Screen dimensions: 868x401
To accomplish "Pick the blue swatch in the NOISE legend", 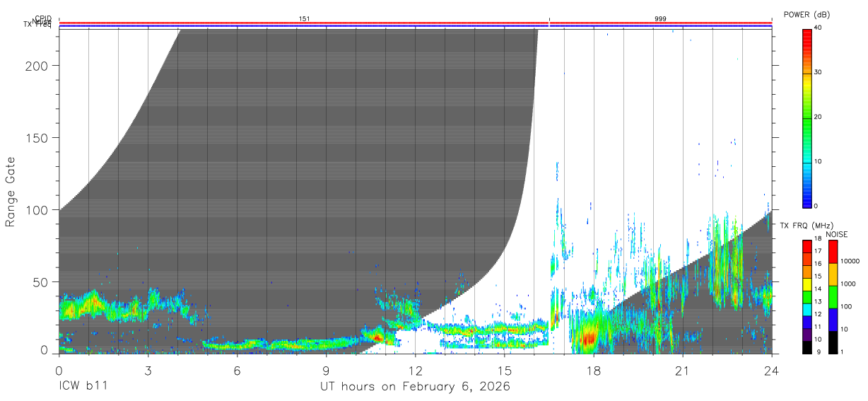I will [833, 319].
